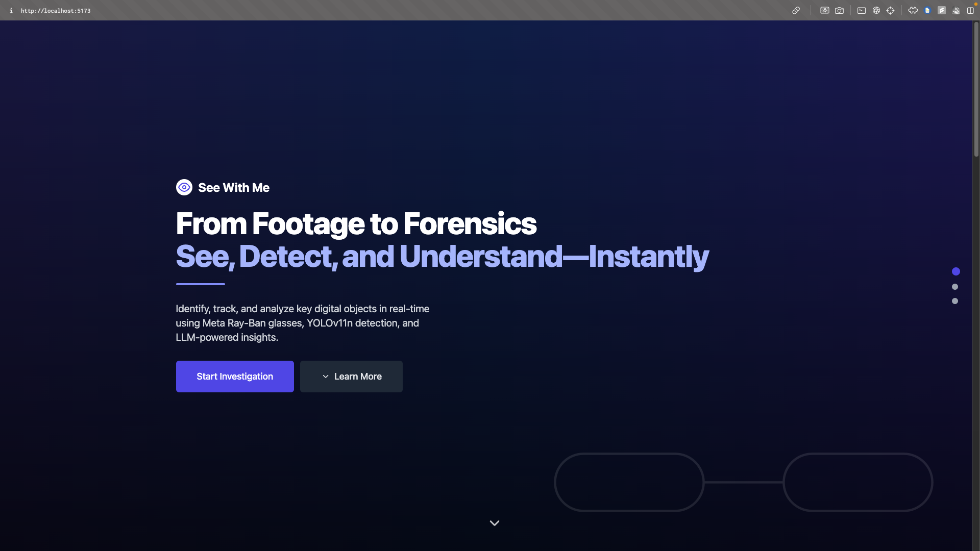Image resolution: width=980 pixels, height=551 pixels.
Task: Click the scroll-down chevron at page bottom
Action: (x=494, y=523)
